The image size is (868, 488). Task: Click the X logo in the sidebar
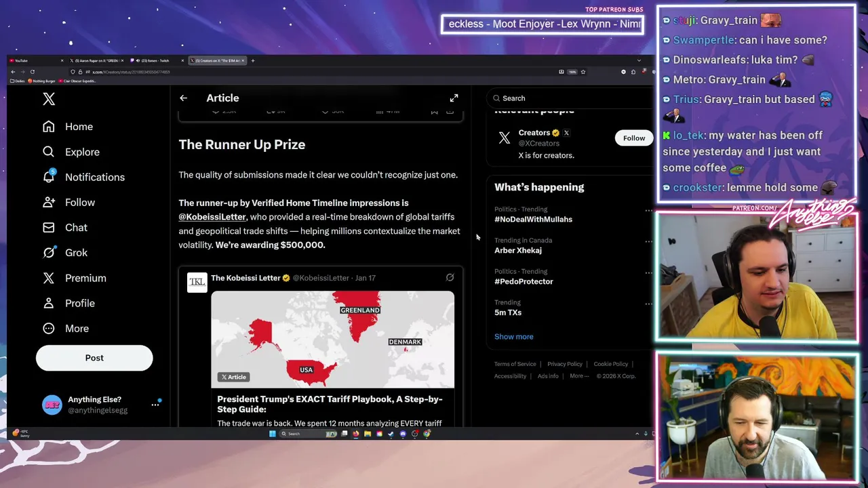pos(49,99)
